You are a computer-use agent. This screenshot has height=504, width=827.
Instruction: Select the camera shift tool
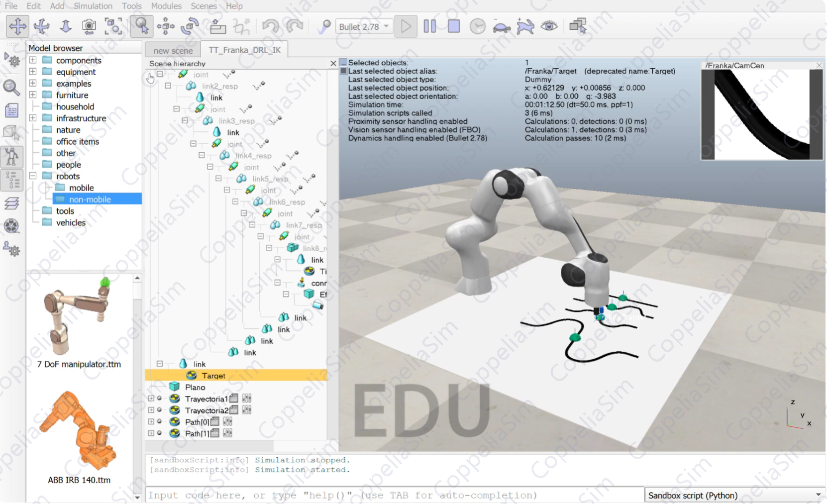pos(66,26)
